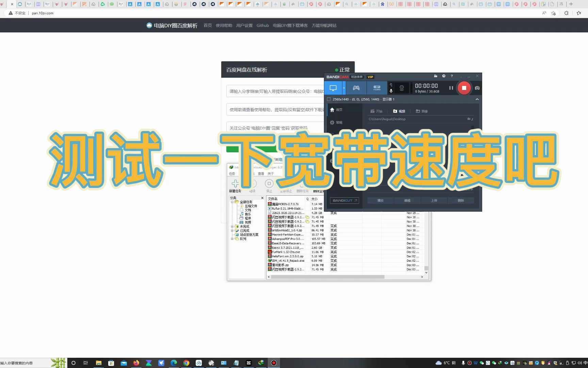The image size is (588, 368).
Task: Click 新建任务 plus icon in IDM
Action: [235, 183]
